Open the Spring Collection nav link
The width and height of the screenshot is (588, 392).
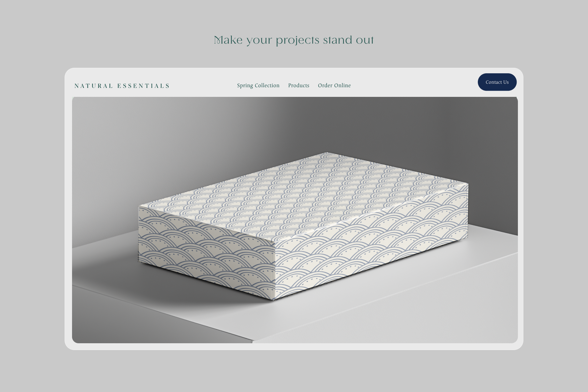(258, 86)
